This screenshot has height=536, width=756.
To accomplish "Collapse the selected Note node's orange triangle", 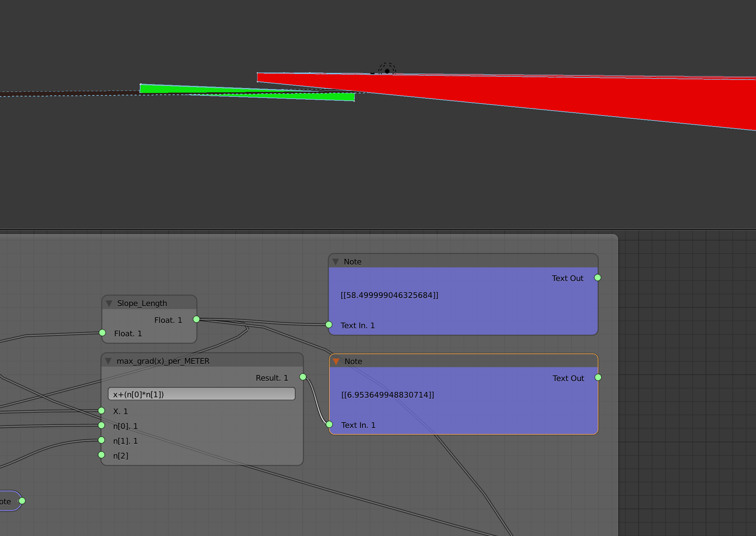I will [x=336, y=362].
